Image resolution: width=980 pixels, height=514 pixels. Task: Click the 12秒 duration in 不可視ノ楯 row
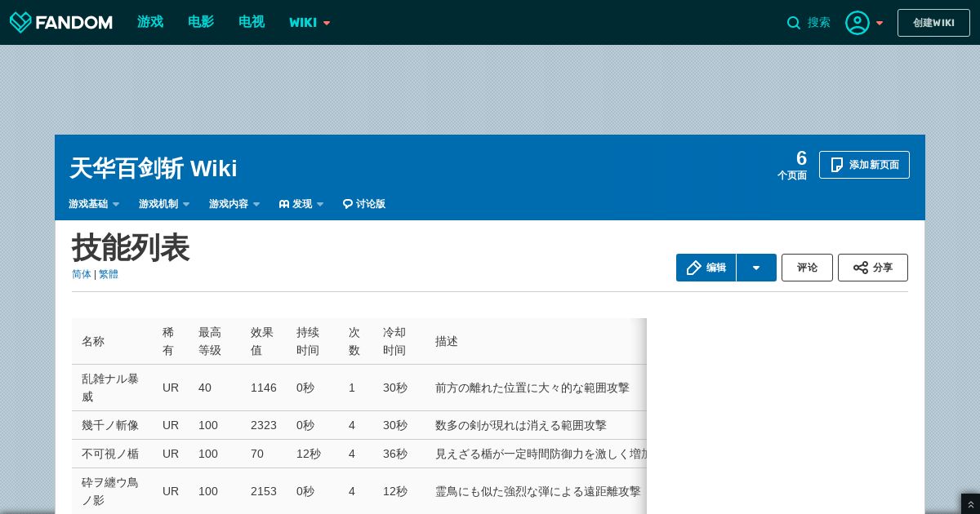(309, 454)
